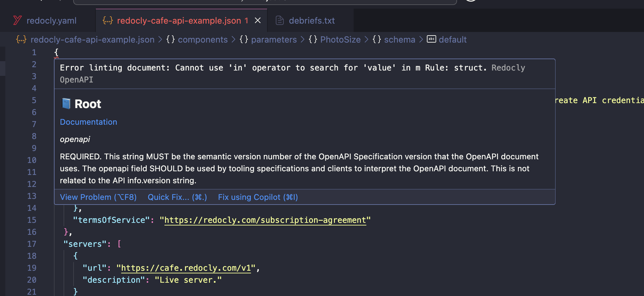Click the abc string icon before default breadcrumb
Image resolution: width=644 pixels, height=296 pixels.
[431, 39]
